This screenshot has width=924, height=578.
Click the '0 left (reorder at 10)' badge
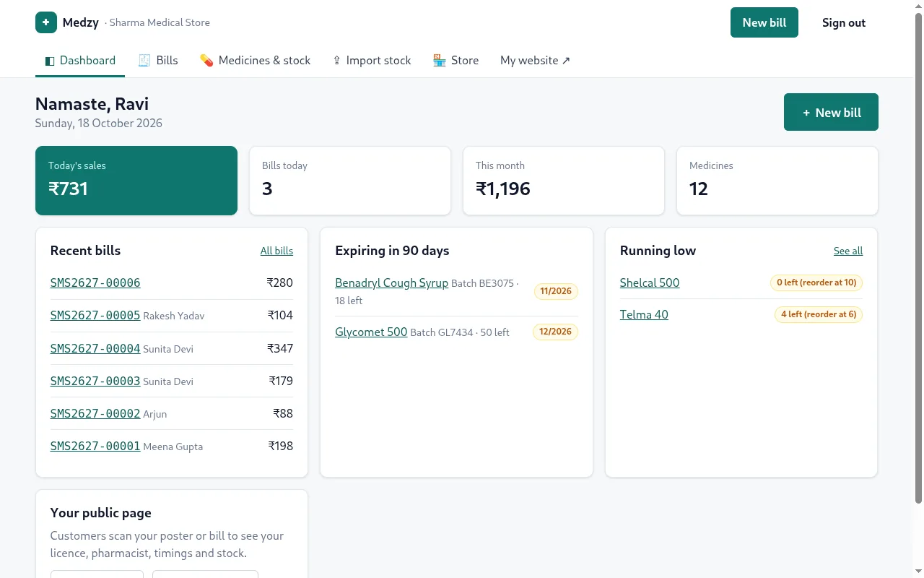(816, 282)
